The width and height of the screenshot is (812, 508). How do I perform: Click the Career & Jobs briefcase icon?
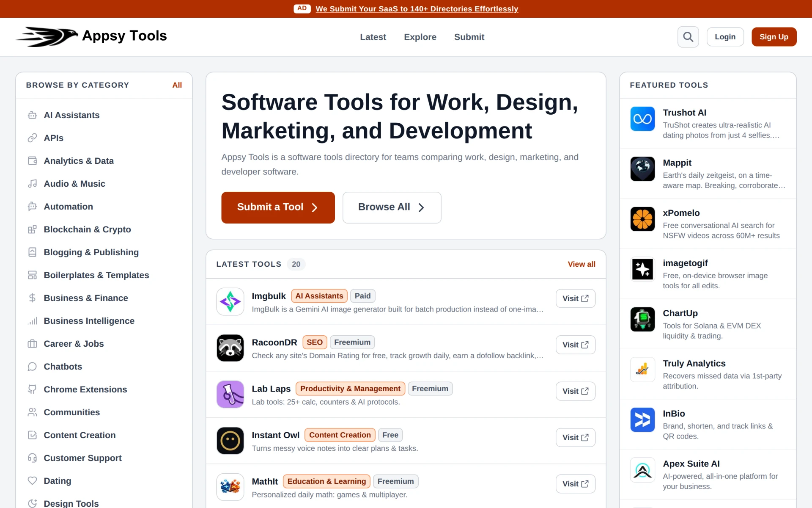coord(32,344)
